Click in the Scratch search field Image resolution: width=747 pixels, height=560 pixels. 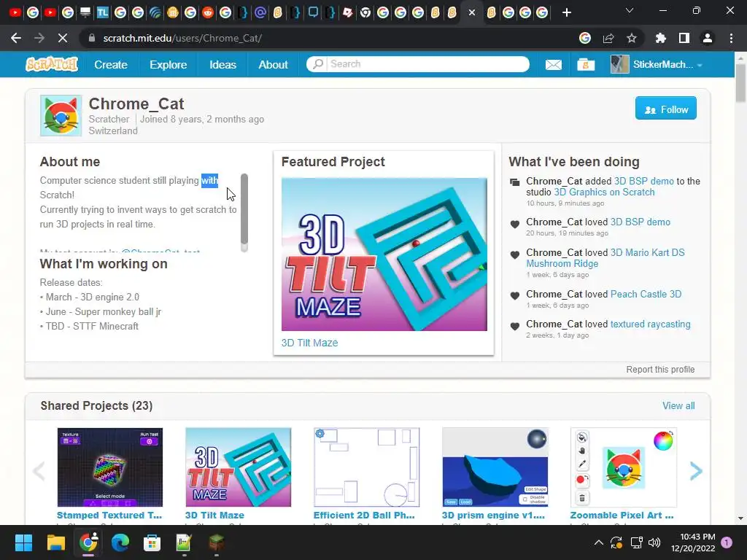(426, 64)
